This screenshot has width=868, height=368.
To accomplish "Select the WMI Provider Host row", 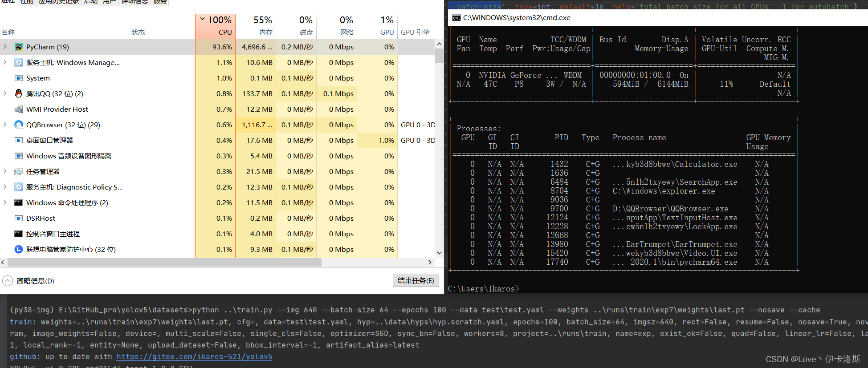I will click(x=217, y=109).
